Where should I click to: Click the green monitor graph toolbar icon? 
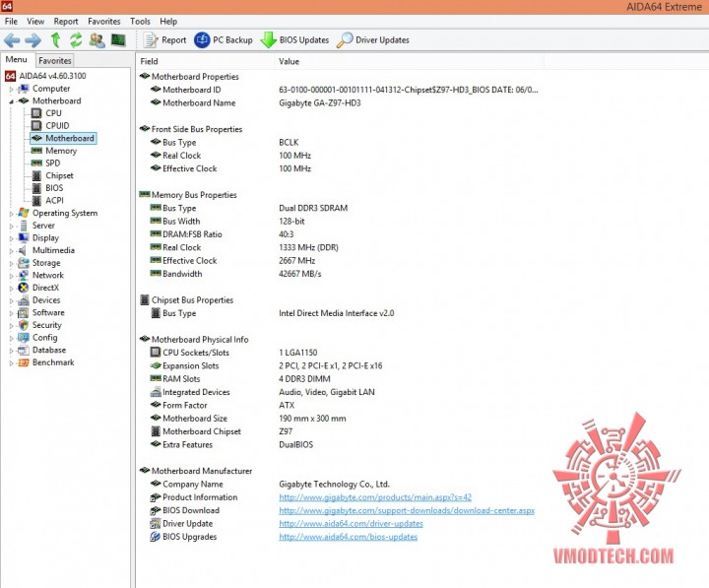118,39
